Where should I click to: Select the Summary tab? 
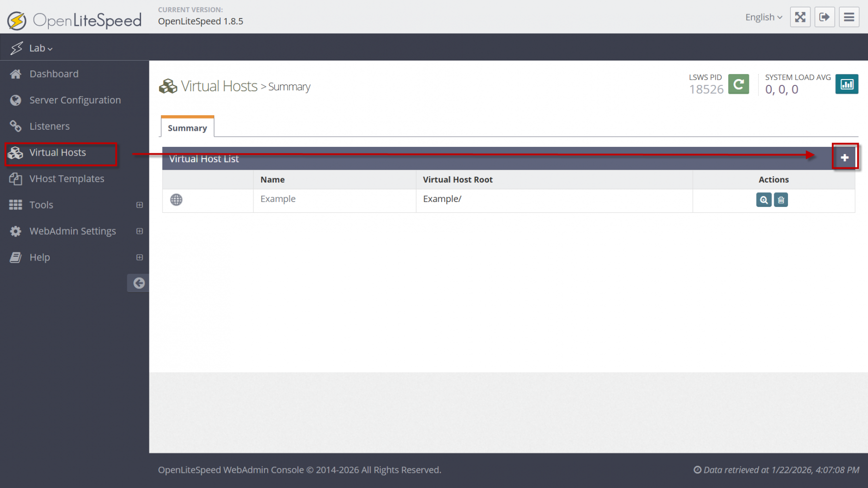coord(187,128)
